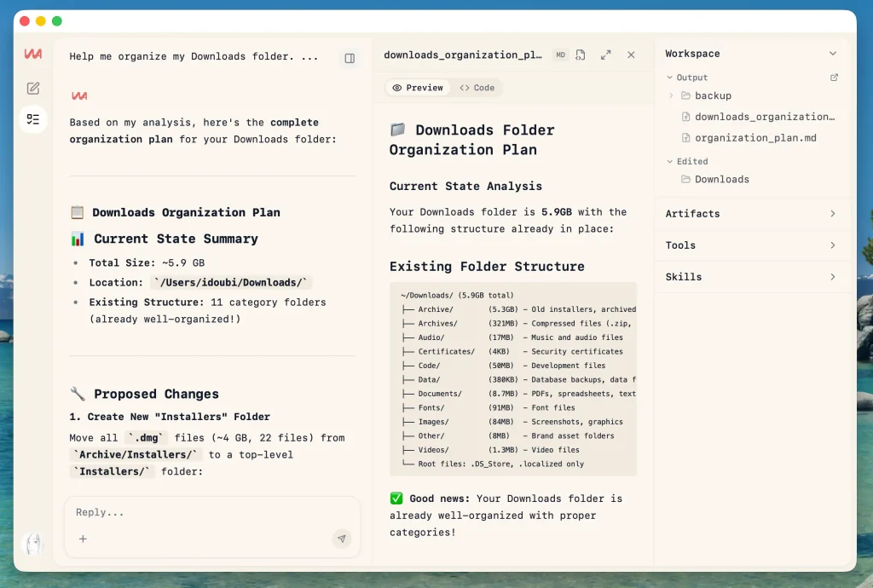Select the task list icon in the sidebar
Viewport: 873px width, 588px height.
coord(33,119)
